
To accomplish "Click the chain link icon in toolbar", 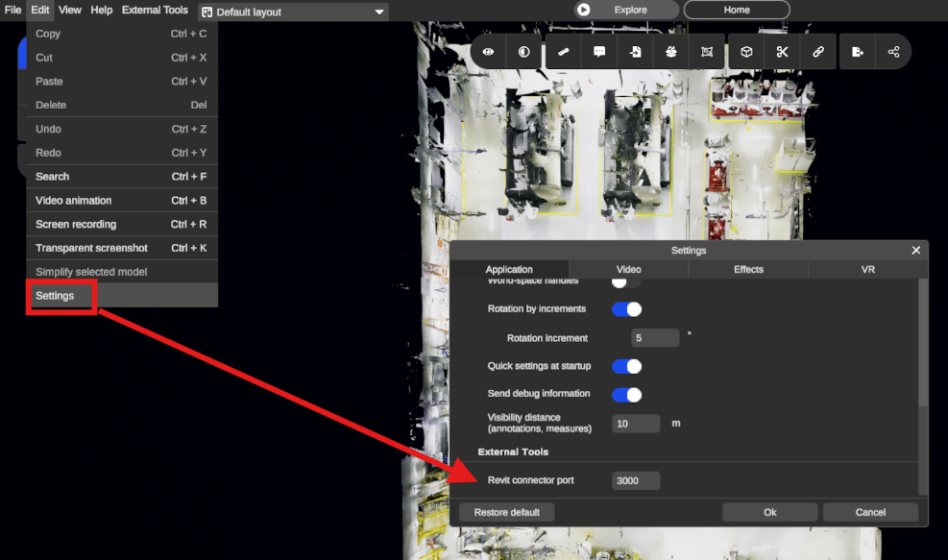I will pyautogui.click(x=817, y=52).
